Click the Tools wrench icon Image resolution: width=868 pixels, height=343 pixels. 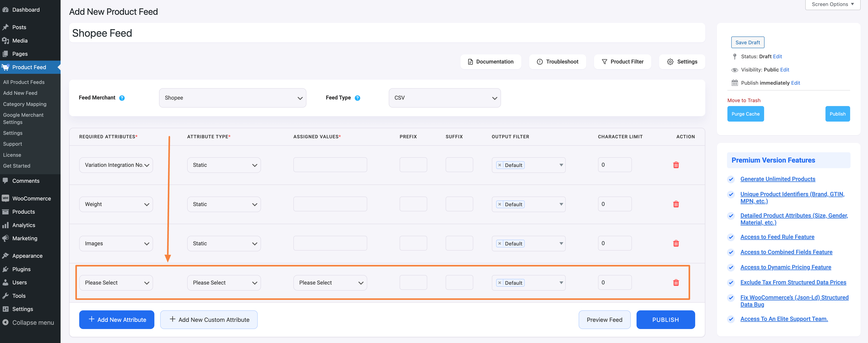tap(5, 296)
